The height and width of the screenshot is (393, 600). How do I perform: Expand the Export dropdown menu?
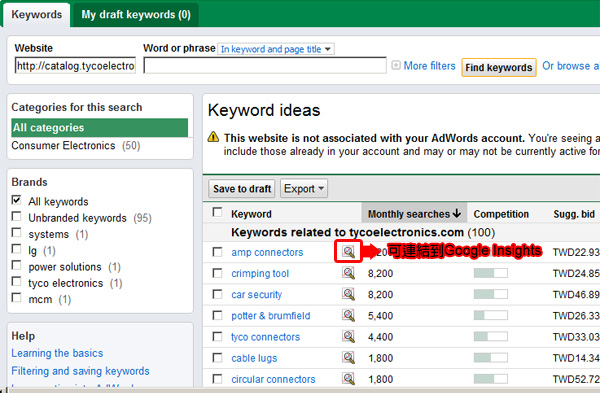(x=304, y=189)
